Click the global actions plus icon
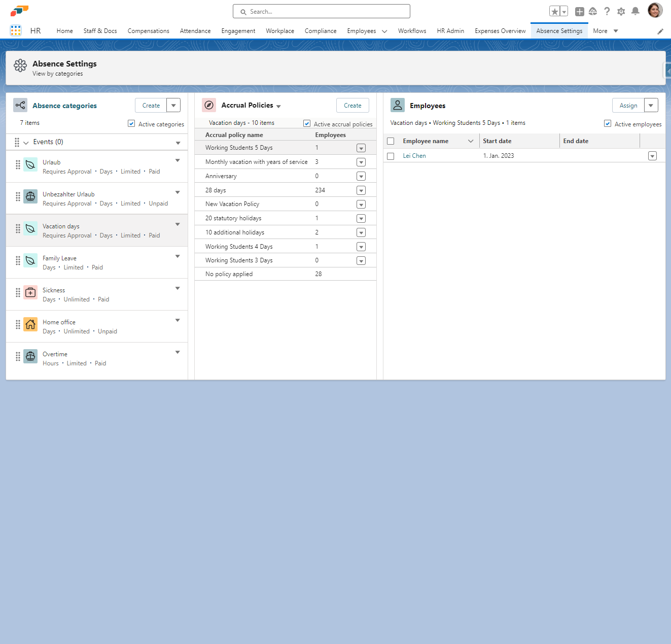Screen dimensions: 671x644 pos(579,11)
